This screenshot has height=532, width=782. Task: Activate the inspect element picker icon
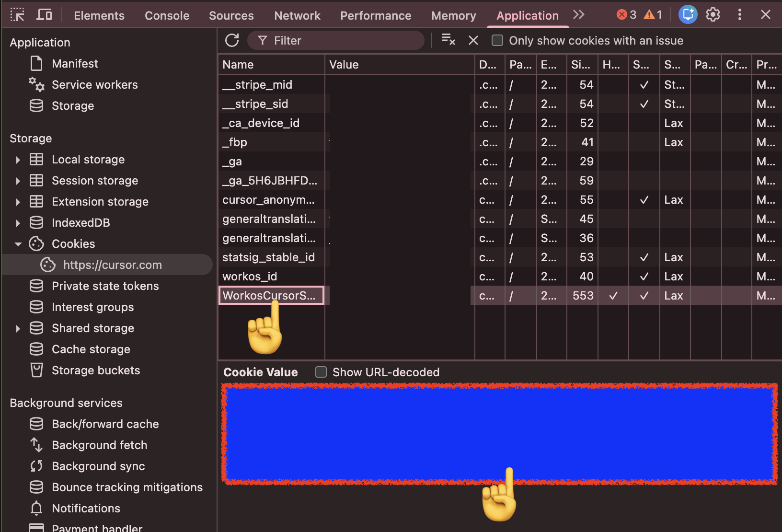(17, 15)
